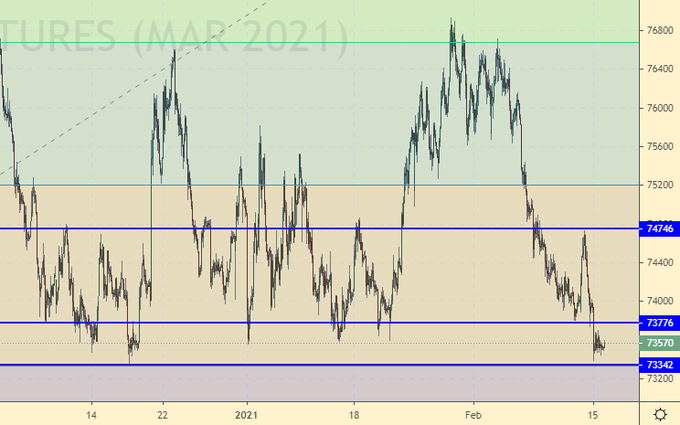
Task: Click the 76000 price axis label
Action: pyautogui.click(x=660, y=108)
